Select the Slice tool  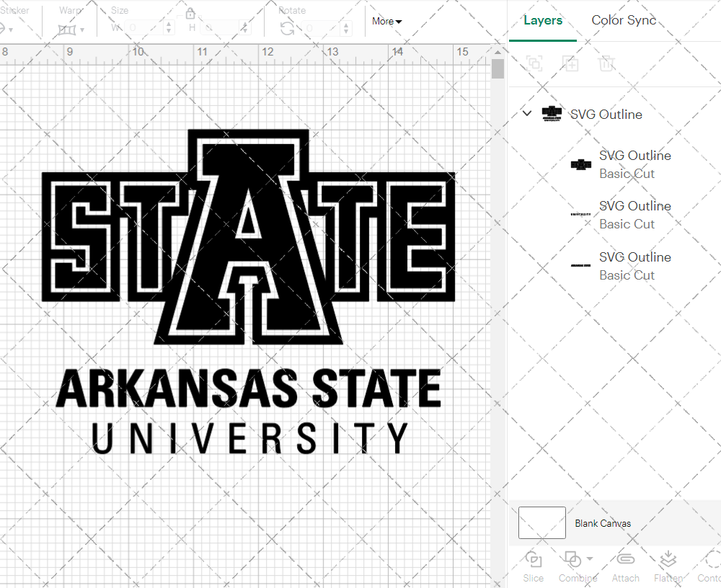click(x=533, y=566)
